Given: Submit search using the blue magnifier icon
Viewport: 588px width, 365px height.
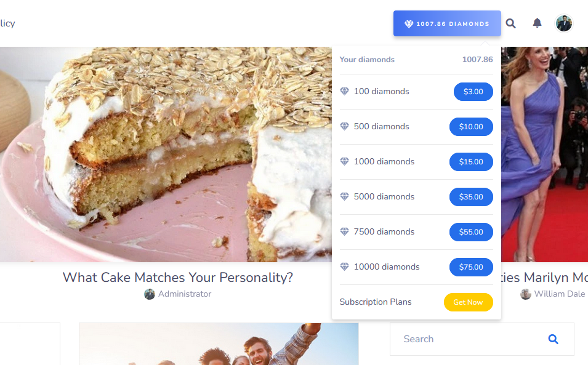Looking at the screenshot, I should coord(553,339).
